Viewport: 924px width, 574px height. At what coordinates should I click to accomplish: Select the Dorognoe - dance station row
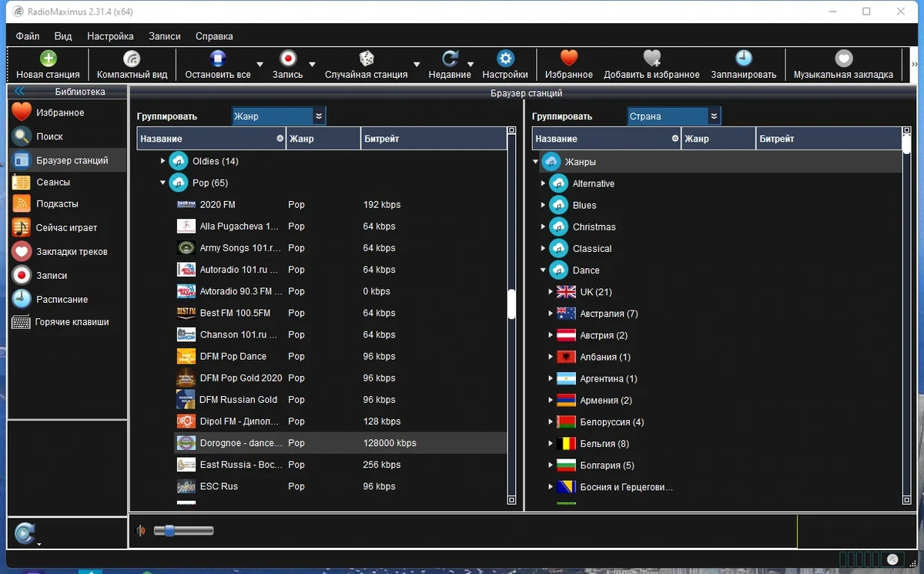340,443
